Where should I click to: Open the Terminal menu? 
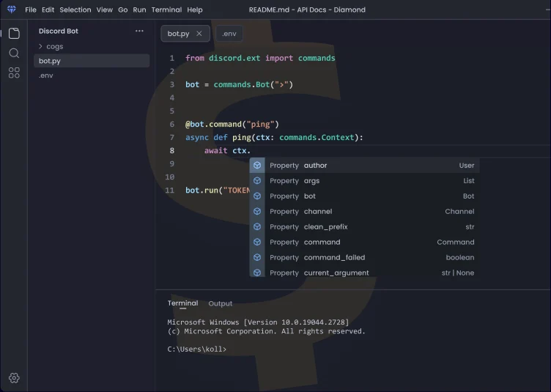tap(166, 10)
